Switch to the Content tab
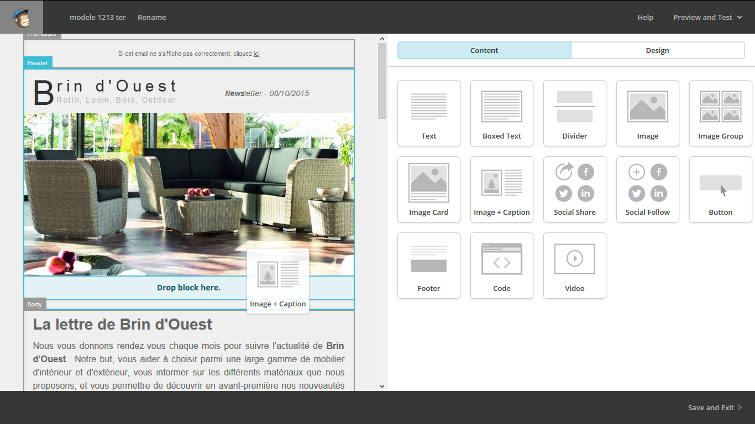Viewport: 755px width, 424px height. coord(484,51)
